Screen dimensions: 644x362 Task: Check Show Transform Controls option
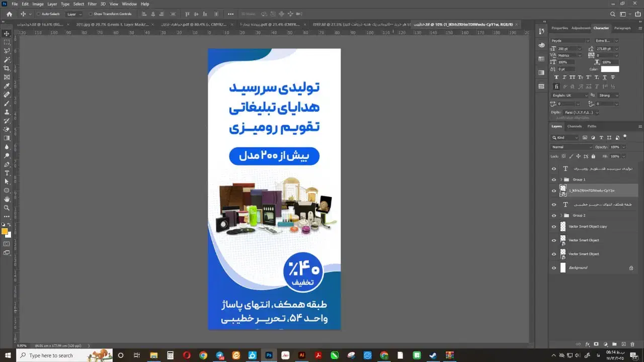tap(91, 14)
